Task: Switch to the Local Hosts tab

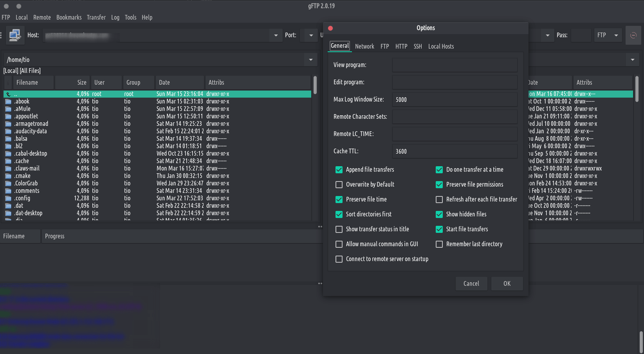Action: [441, 46]
